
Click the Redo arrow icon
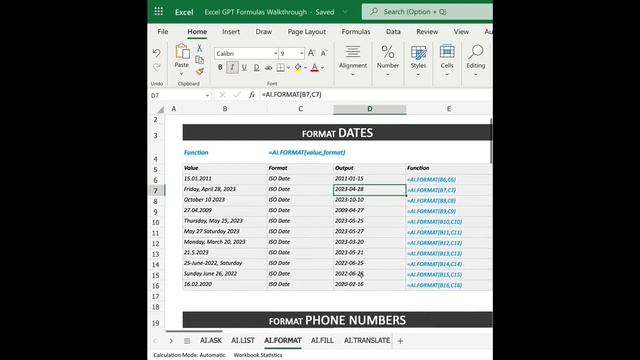157,67
